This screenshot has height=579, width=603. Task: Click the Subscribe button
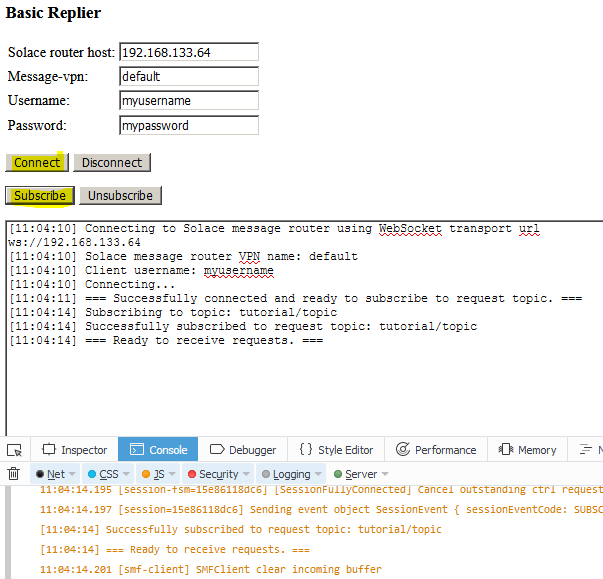[39, 196]
